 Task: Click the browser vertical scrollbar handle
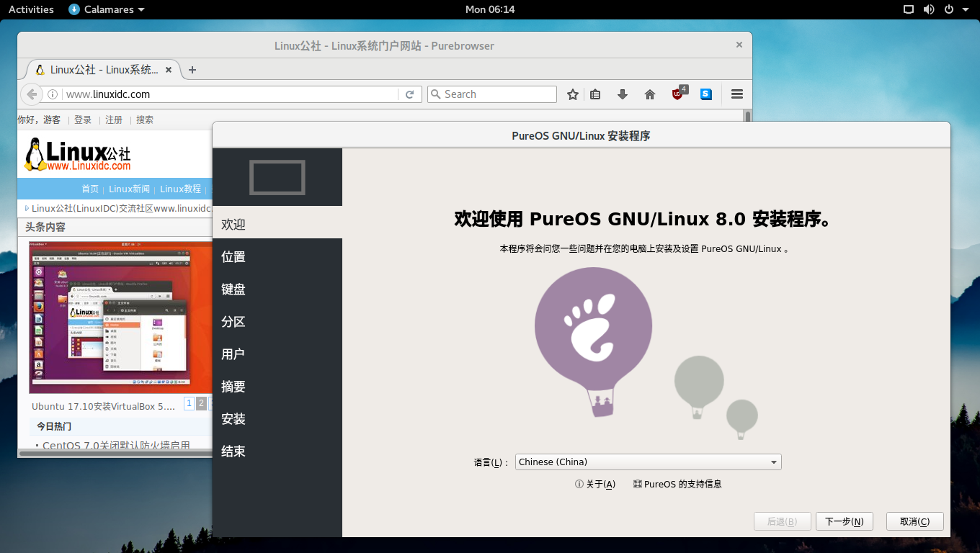(x=747, y=117)
